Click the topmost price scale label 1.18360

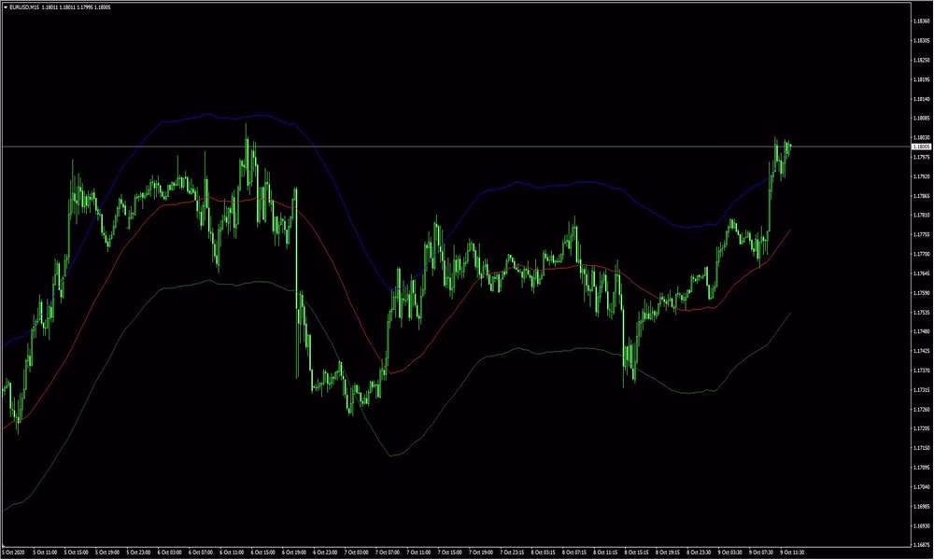click(922, 21)
